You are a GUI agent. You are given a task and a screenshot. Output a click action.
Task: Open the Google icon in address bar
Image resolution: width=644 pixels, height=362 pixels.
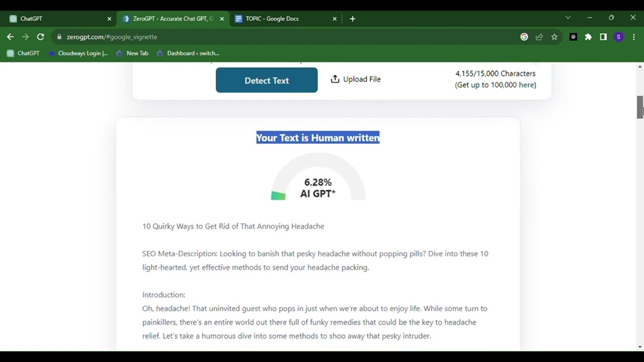coord(524,37)
